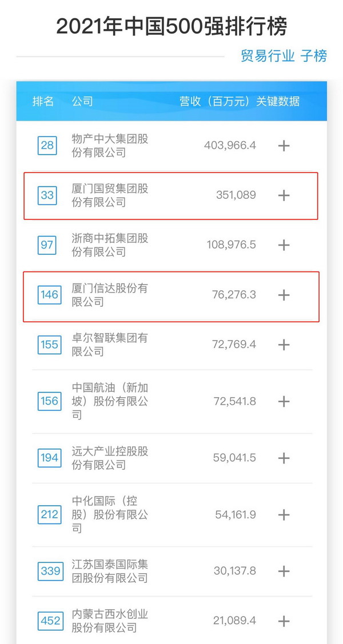
Task: Tap plus icon for 内蒙古西水创业 row
Action: pos(284,621)
